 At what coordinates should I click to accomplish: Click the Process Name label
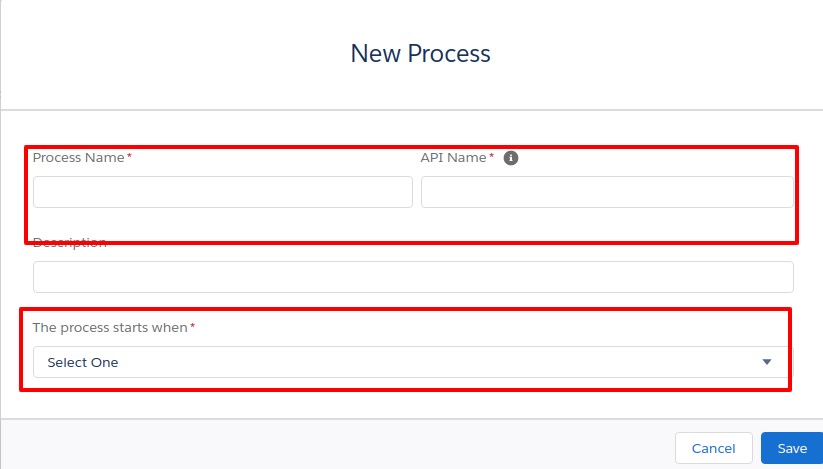78,158
